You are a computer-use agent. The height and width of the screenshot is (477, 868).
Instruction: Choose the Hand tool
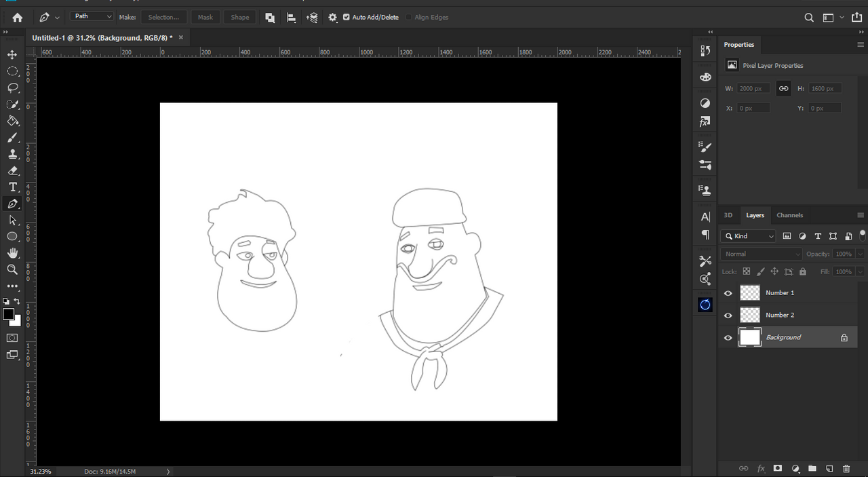pos(12,253)
